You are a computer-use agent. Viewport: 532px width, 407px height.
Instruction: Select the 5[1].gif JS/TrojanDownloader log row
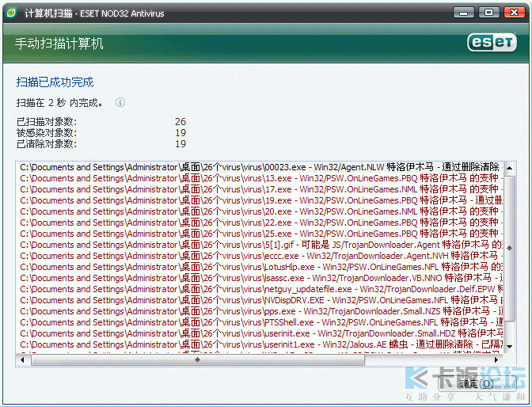260,245
